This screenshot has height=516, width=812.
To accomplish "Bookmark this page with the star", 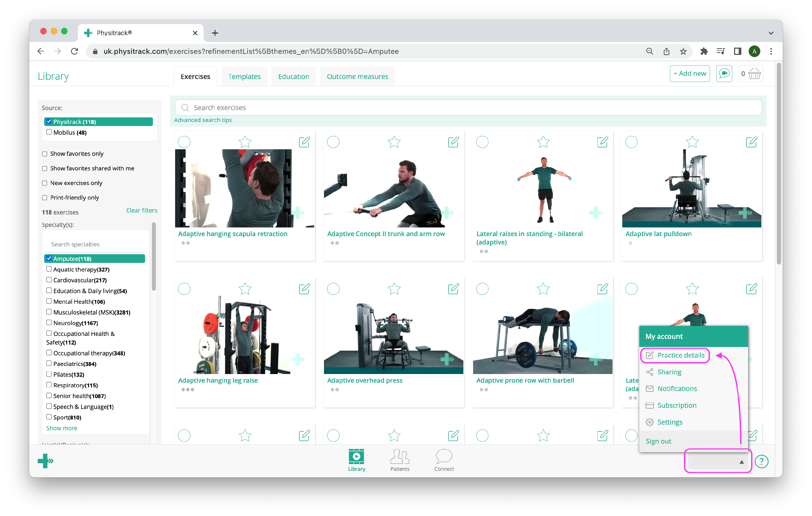I will (x=683, y=51).
